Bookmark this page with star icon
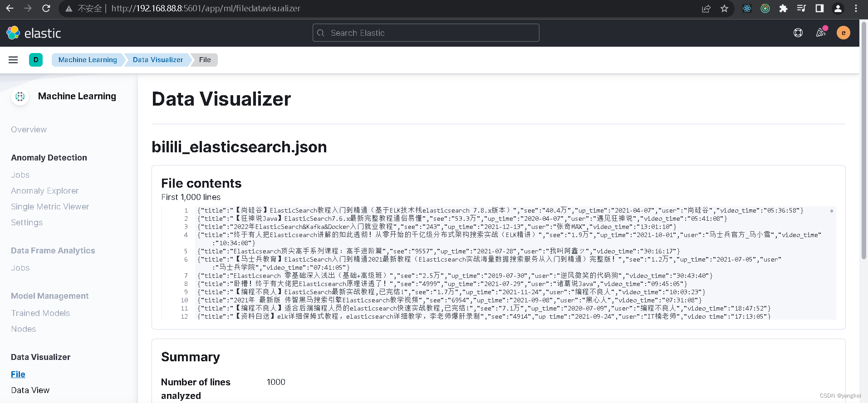 point(724,9)
